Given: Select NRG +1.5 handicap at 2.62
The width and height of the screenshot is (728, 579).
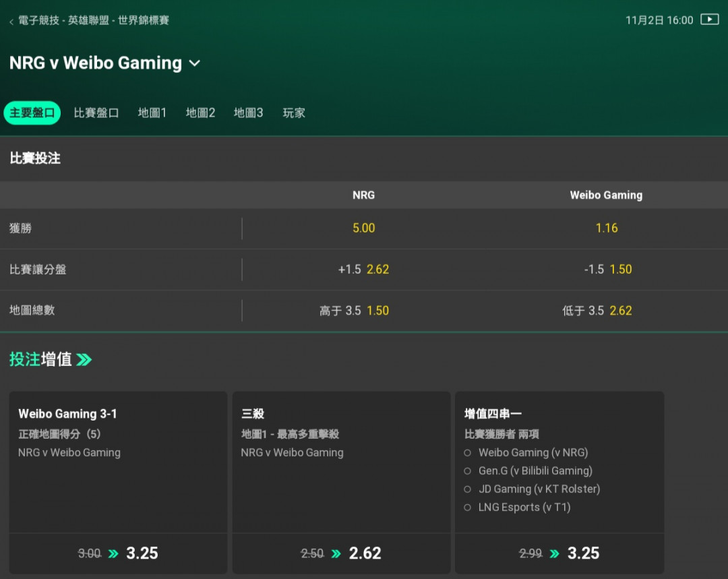Looking at the screenshot, I should click(x=363, y=270).
